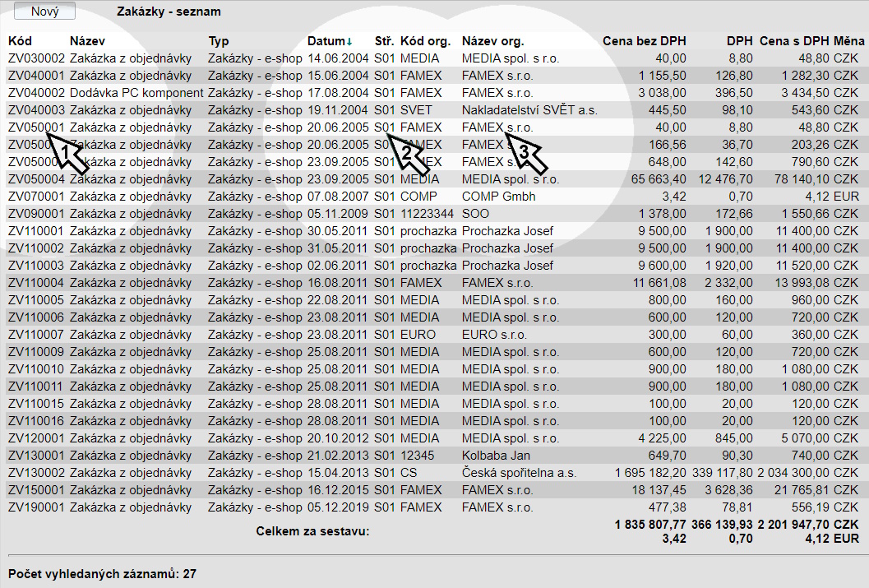
Task: Open order code ZV190001
Action: coord(35,507)
